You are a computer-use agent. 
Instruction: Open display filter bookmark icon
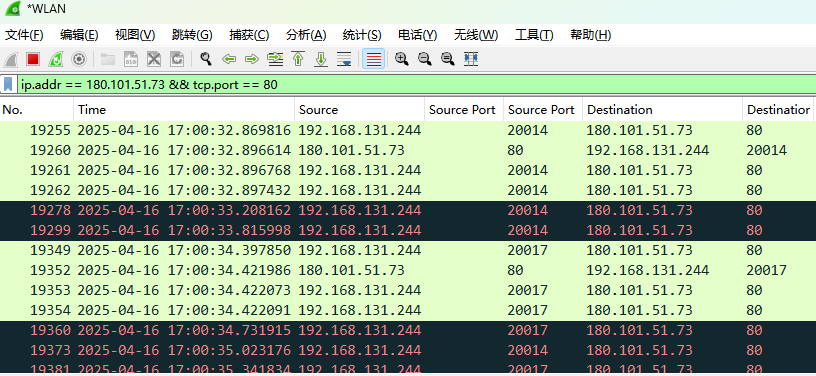click(8, 84)
